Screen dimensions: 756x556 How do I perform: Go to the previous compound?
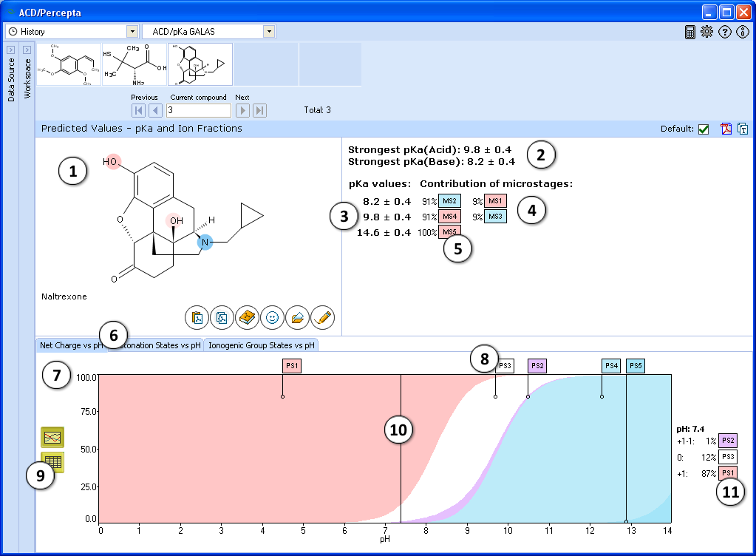tap(155, 111)
